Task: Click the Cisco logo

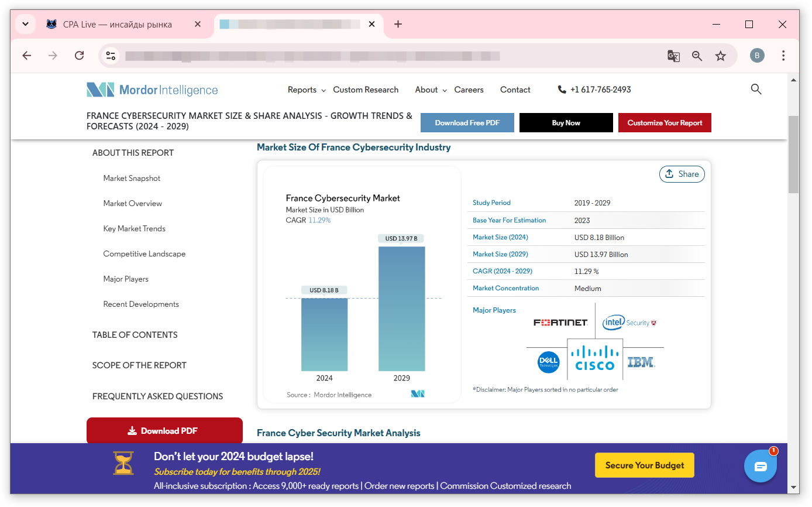Action: (x=595, y=358)
